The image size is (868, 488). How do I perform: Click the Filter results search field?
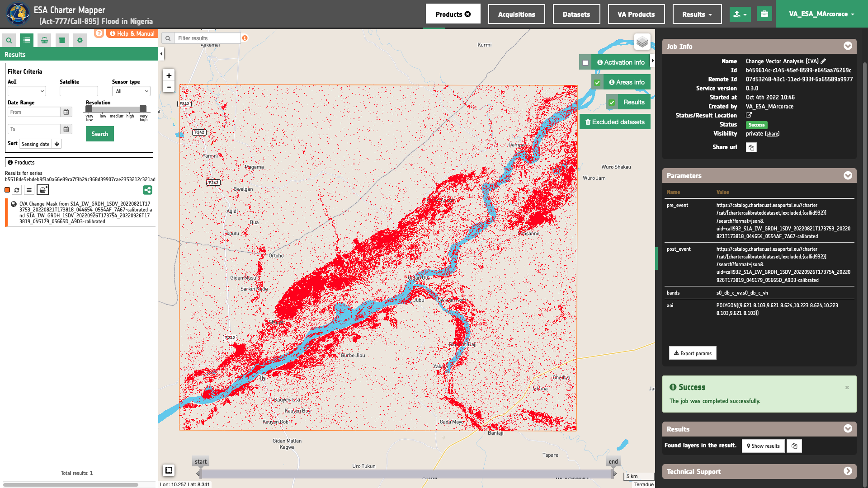tap(208, 38)
